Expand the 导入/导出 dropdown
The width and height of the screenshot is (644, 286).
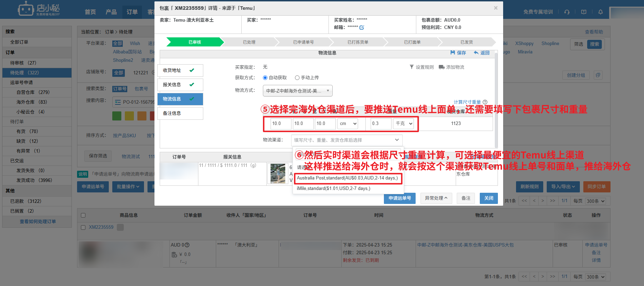click(563, 187)
